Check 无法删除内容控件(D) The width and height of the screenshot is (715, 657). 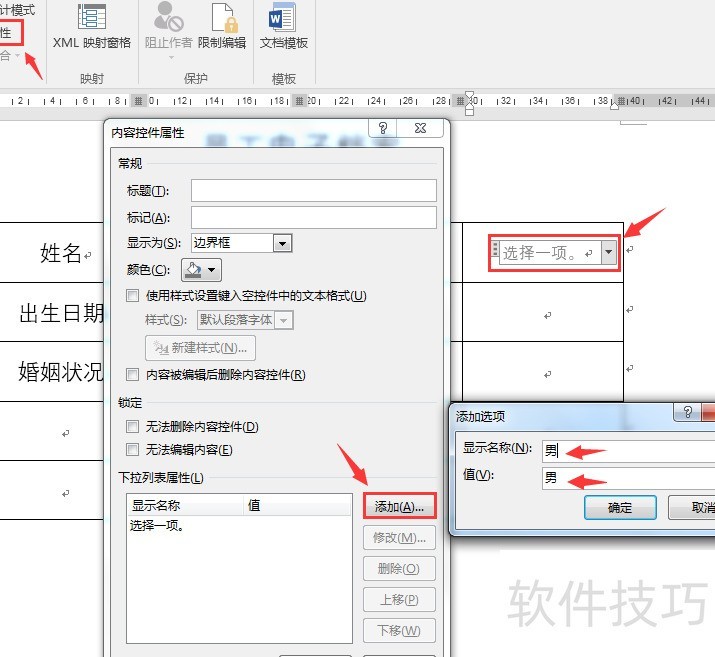click(133, 427)
